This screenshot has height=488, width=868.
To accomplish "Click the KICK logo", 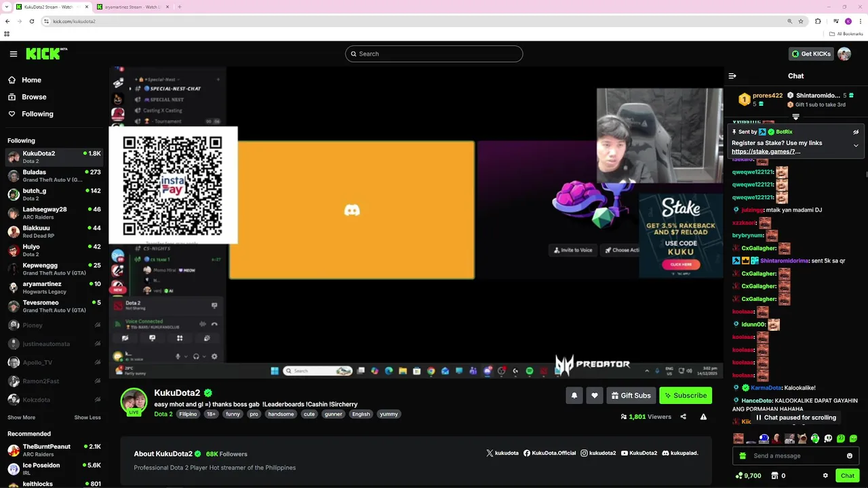I will tap(46, 54).
